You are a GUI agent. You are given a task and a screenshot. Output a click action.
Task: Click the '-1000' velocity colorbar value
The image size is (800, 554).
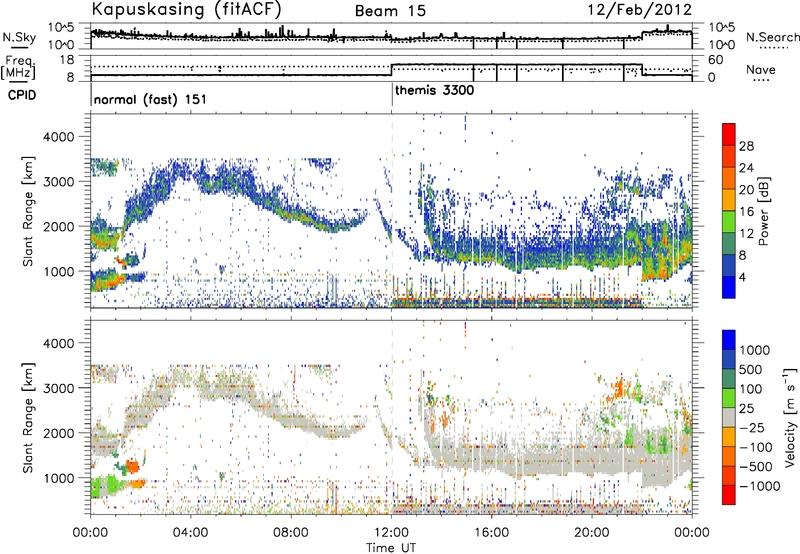[x=759, y=486]
